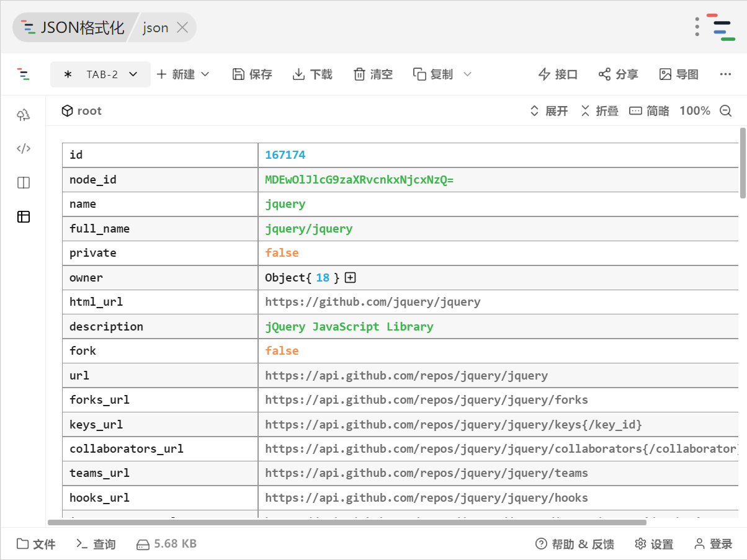This screenshot has width=747, height=560.
Task: Click the description key cell
Action: 160,327
